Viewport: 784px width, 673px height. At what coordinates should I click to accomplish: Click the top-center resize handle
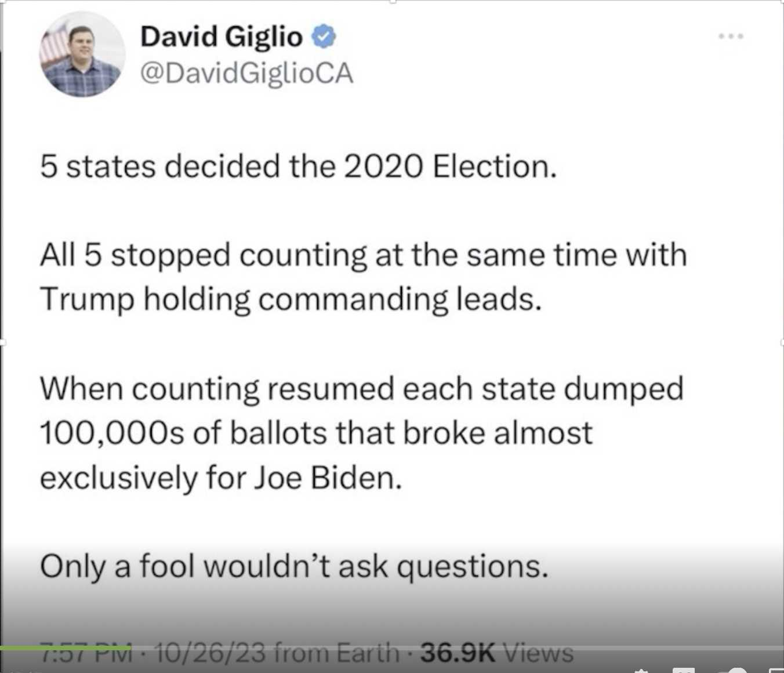pos(393,1)
